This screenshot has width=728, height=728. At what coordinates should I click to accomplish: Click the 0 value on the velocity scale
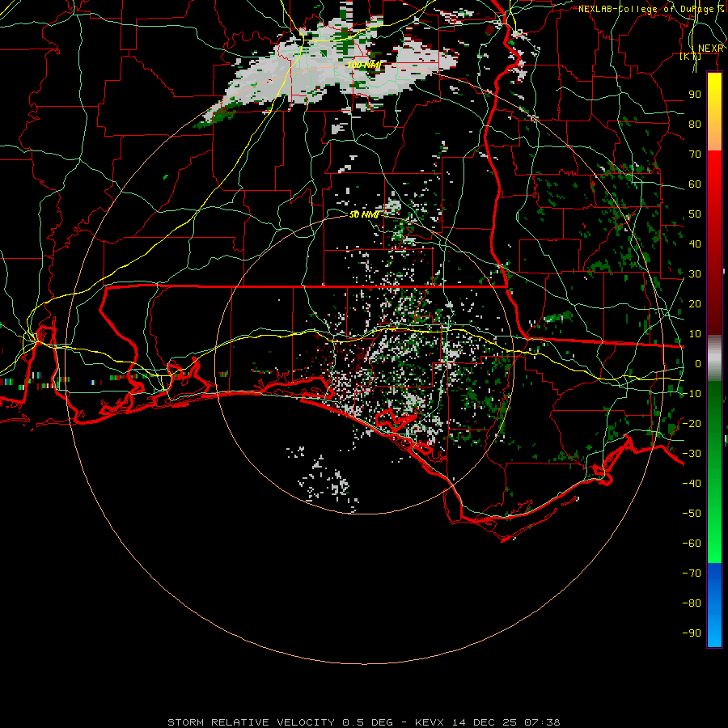pyautogui.click(x=698, y=363)
